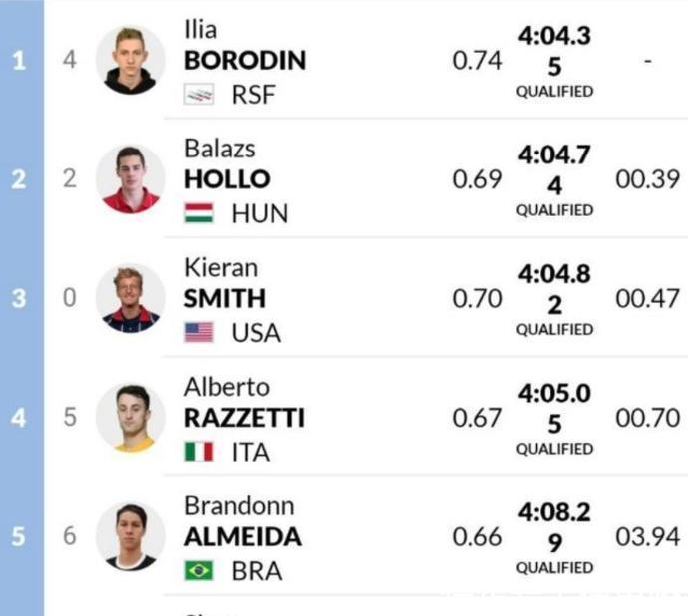The image size is (688, 616).
Task: Click Borodin's 4:04.35 qualified time
Action: point(554,51)
